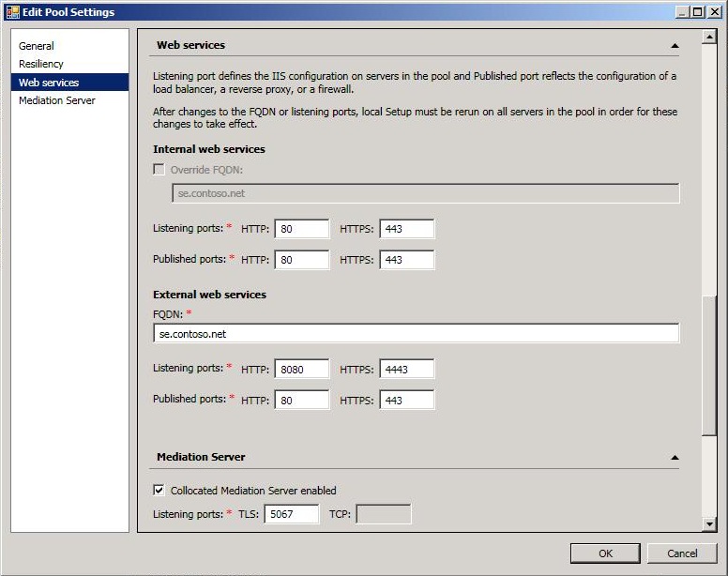The height and width of the screenshot is (576, 728).
Task: Click the Web services section heading
Action: pos(190,45)
